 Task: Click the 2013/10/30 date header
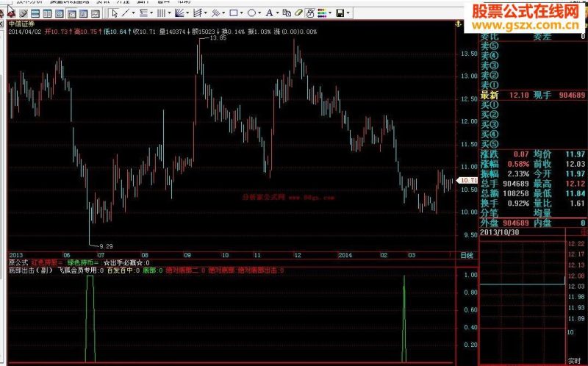click(500, 232)
